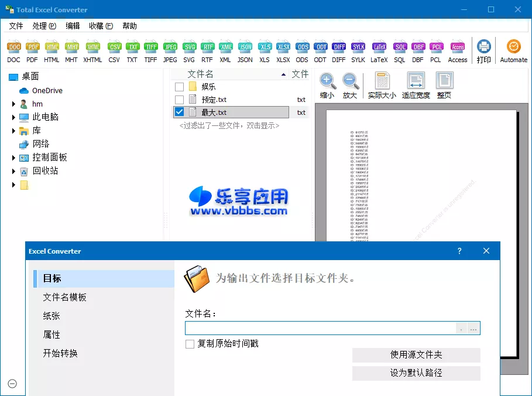The width and height of the screenshot is (532, 396).
Task: Go to 开始转换 page
Action: (x=60, y=353)
